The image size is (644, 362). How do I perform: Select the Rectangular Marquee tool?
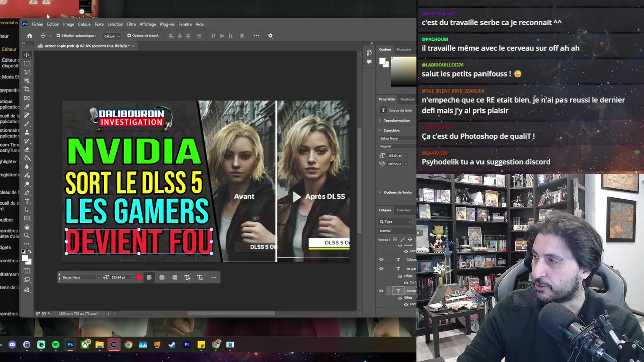[x=27, y=63]
